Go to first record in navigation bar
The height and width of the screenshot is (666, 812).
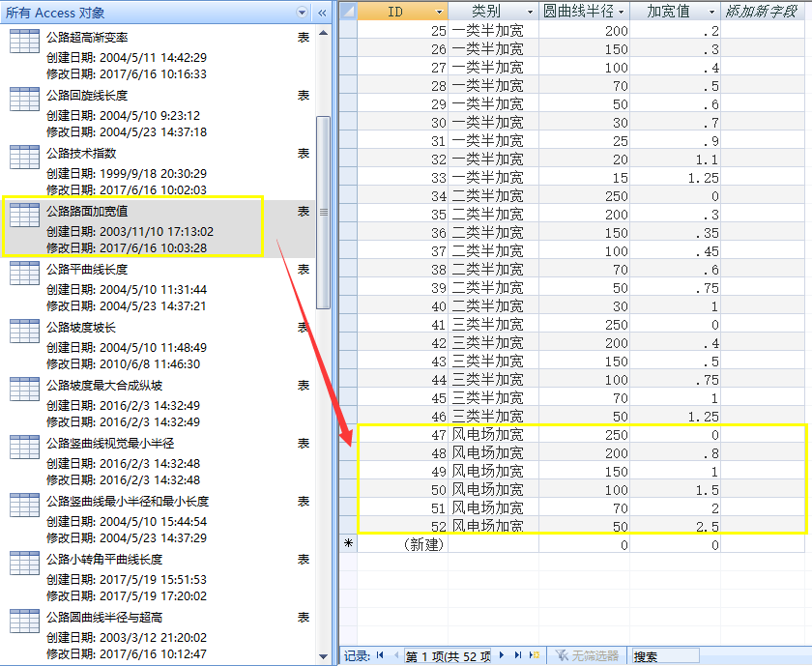(380, 655)
